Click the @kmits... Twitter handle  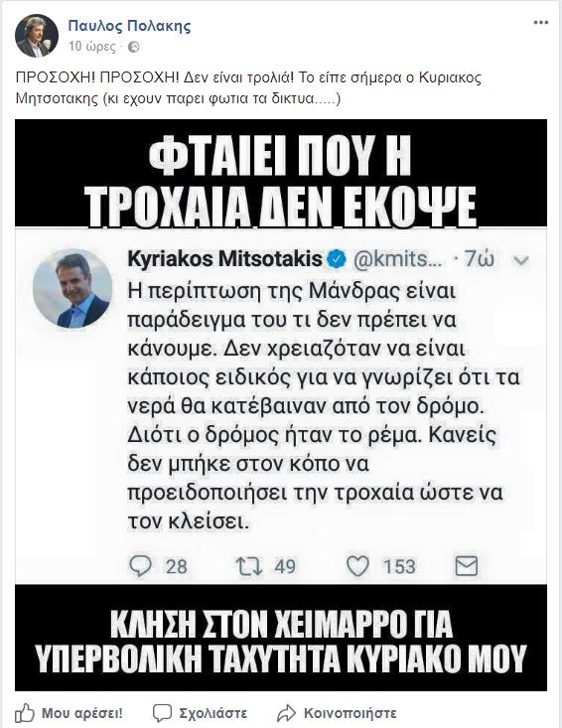(398, 259)
